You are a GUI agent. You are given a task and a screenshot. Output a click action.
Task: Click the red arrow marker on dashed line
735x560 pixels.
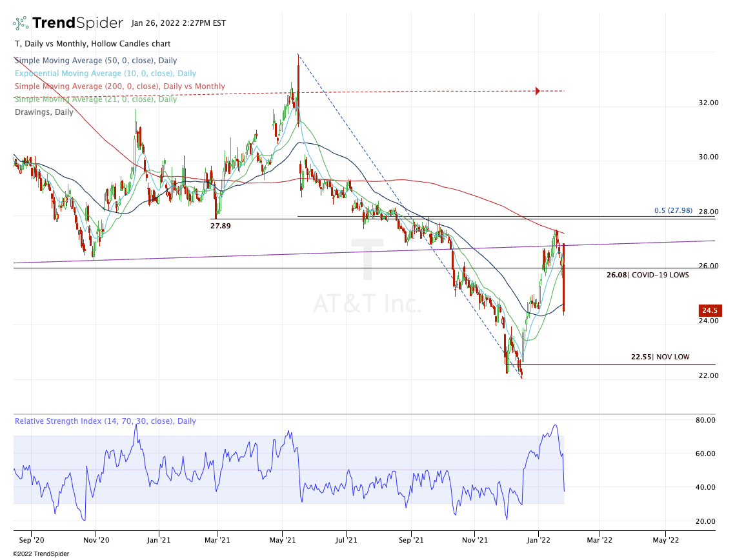[x=538, y=91]
